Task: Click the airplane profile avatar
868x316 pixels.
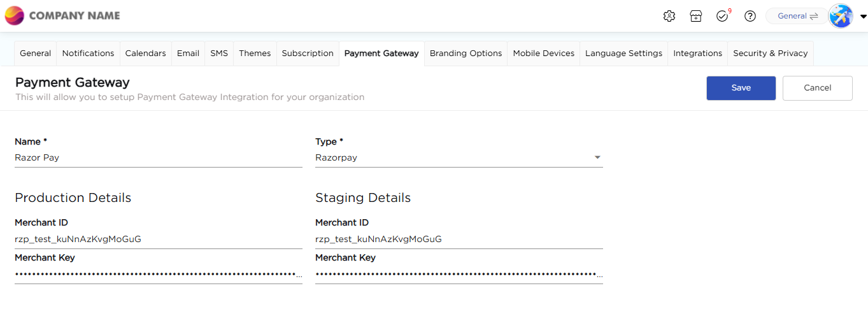Action: click(x=841, y=16)
